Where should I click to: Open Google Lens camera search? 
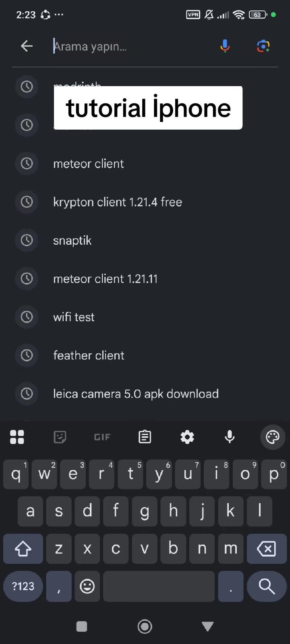(263, 46)
